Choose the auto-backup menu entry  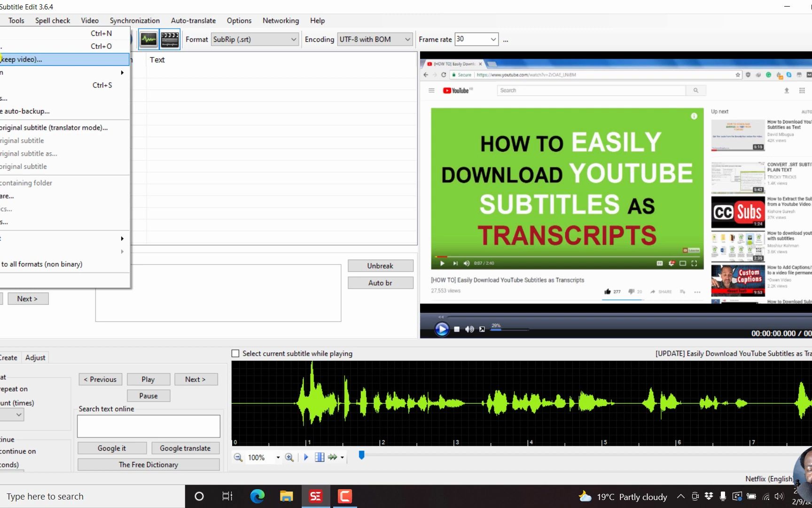64,111
